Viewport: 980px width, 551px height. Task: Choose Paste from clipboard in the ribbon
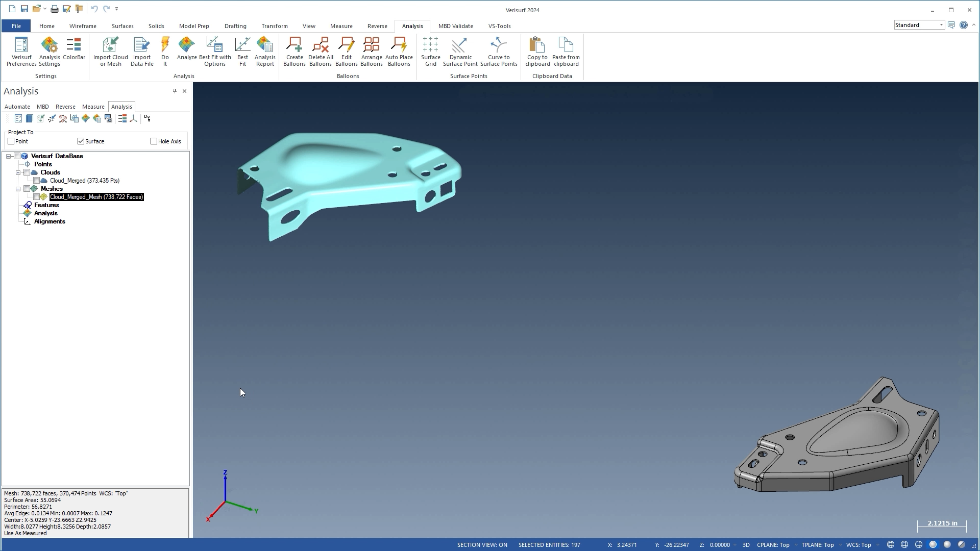pos(566,52)
